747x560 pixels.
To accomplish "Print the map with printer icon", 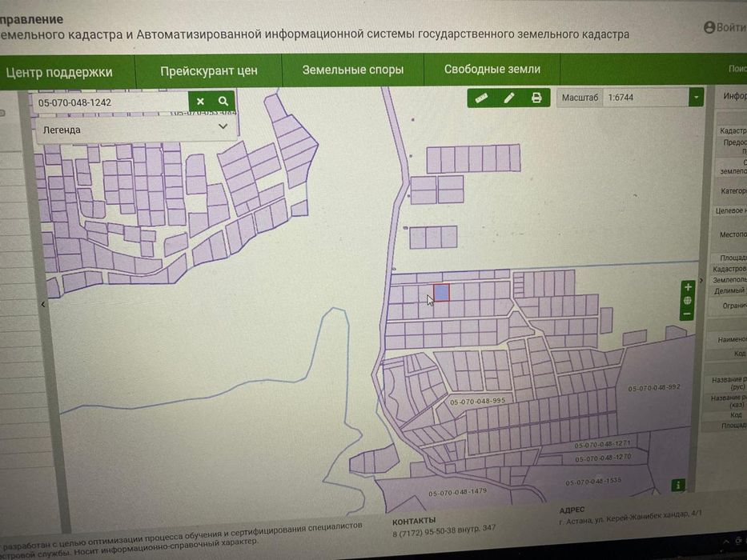I will point(536,98).
